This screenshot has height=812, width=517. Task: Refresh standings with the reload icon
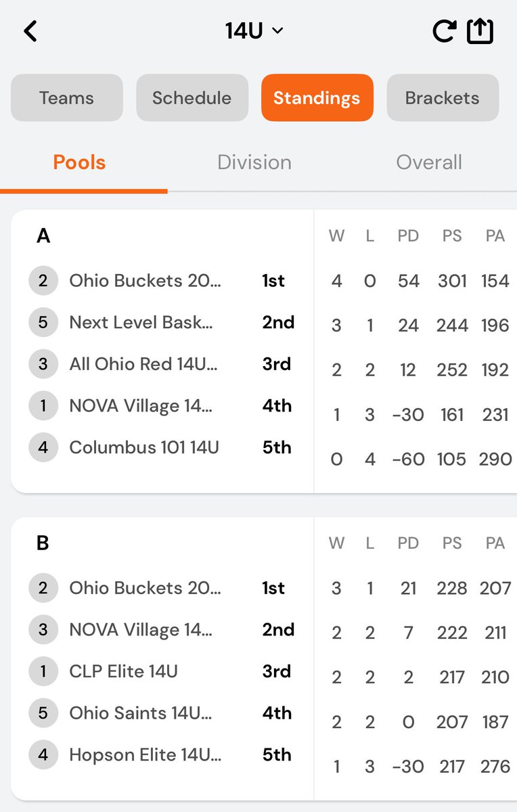(444, 31)
